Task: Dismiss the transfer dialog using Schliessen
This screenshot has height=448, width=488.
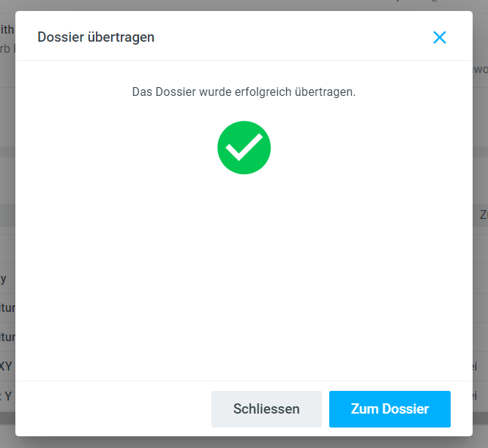Action: pos(266,408)
